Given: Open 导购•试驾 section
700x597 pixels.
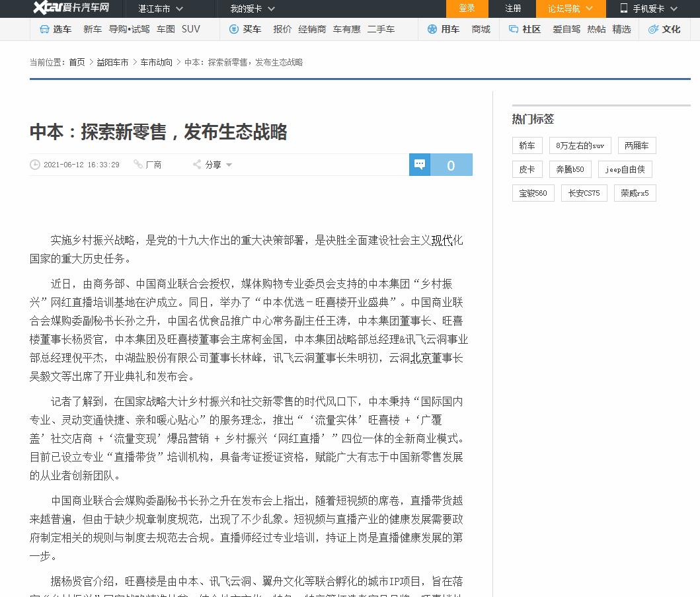Looking at the screenshot, I should tap(129, 30).
